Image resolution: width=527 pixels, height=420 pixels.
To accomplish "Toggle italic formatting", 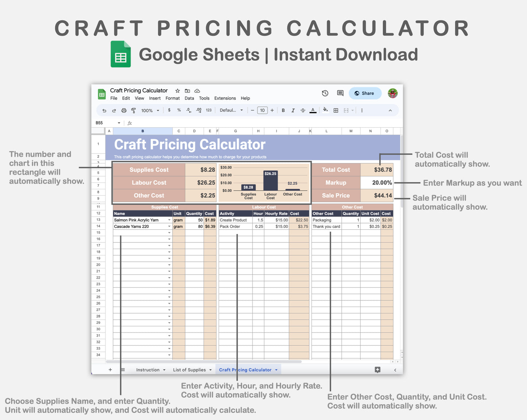I will pyautogui.click(x=293, y=110).
